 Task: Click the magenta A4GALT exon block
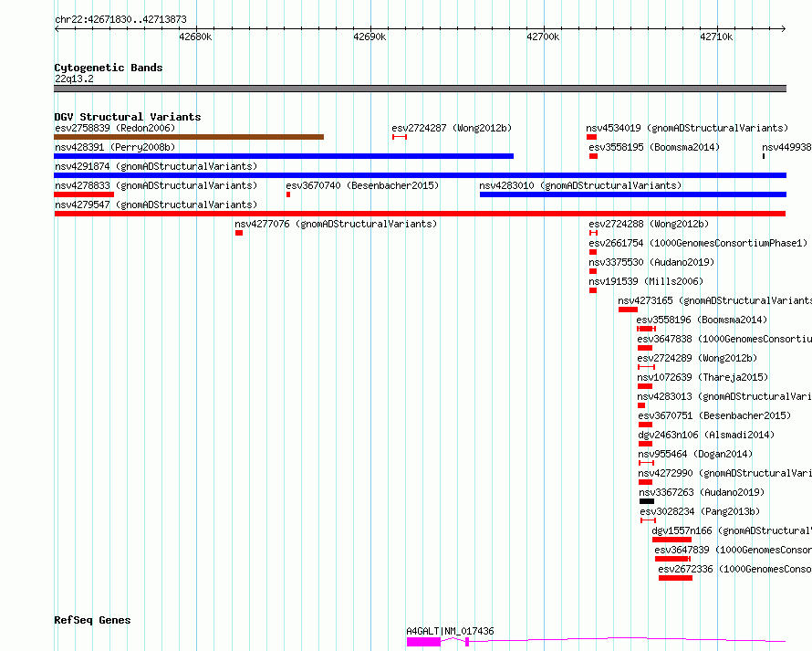point(423,642)
